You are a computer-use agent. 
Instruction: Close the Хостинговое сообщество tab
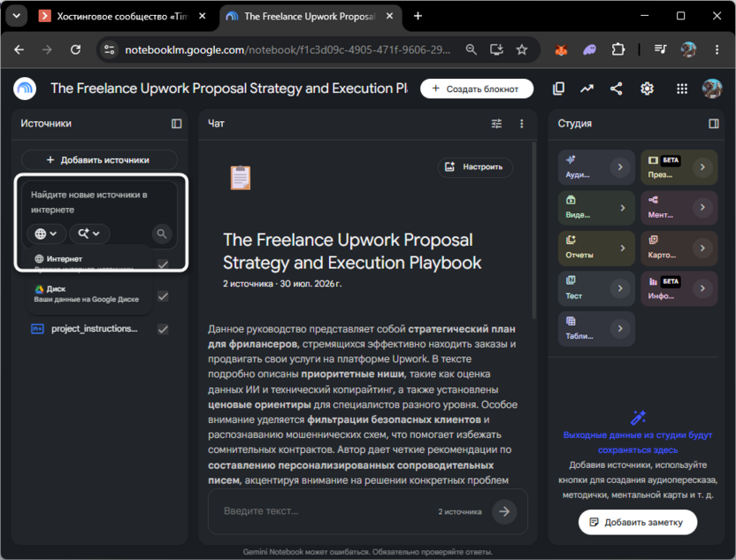203,16
